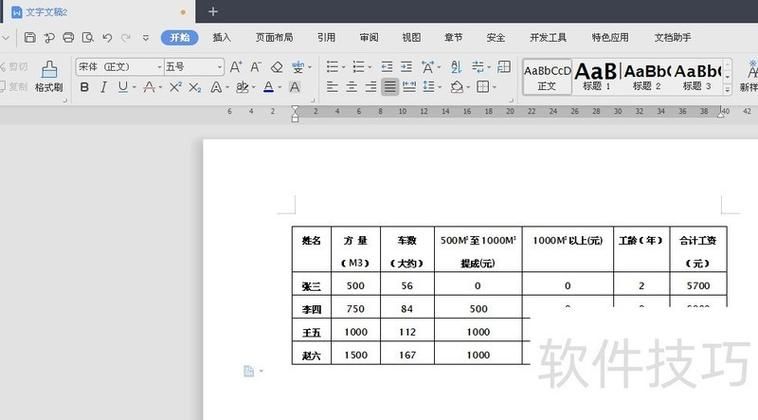Open the borders dropdown
This screenshot has height=420, width=758.
[494, 87]
